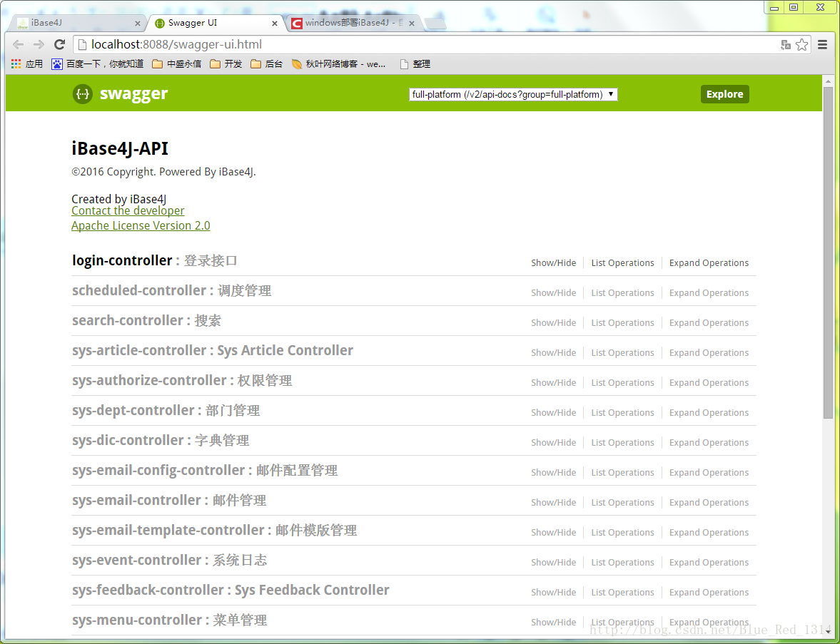Bookmark page with star icon

802,45
